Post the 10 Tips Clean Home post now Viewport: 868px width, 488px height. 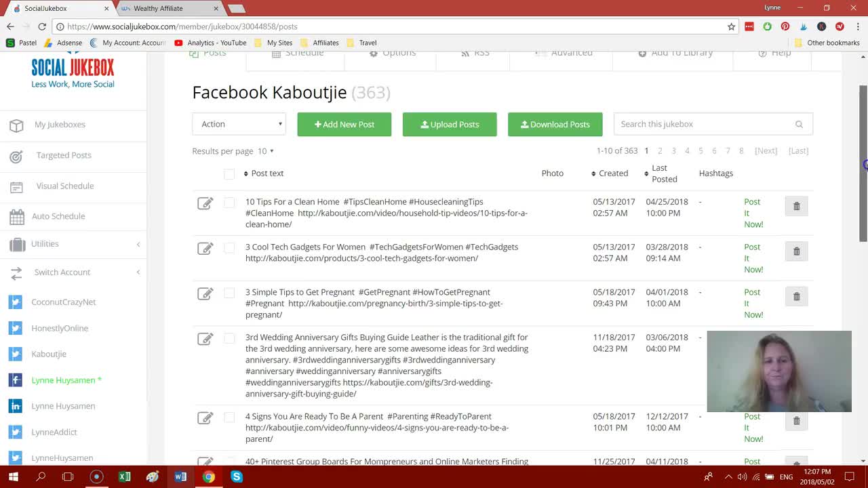pyautogui.click(x=753, y=213)
